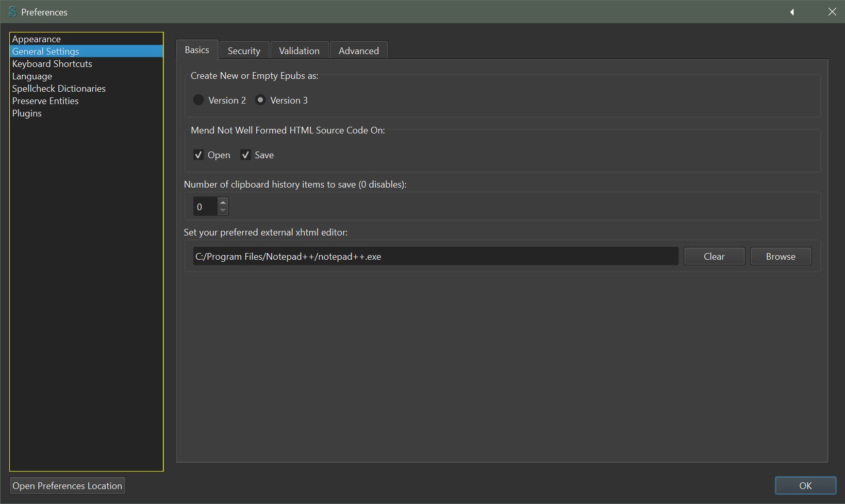Switch to the Basics tab
Viewport: 845px width, 504px height.
[197, 50]
